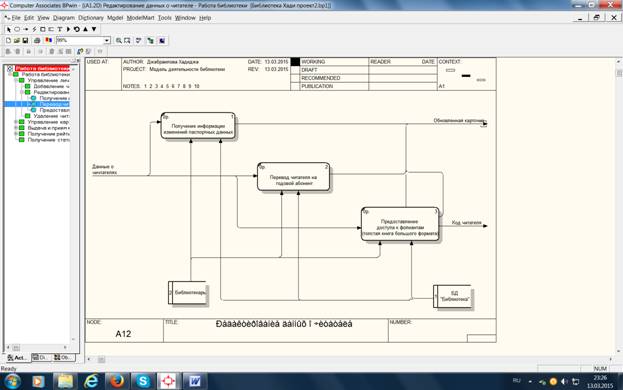Click the Skype taskbar icon
Screen dimensions: 623x390
coord(143,381)
